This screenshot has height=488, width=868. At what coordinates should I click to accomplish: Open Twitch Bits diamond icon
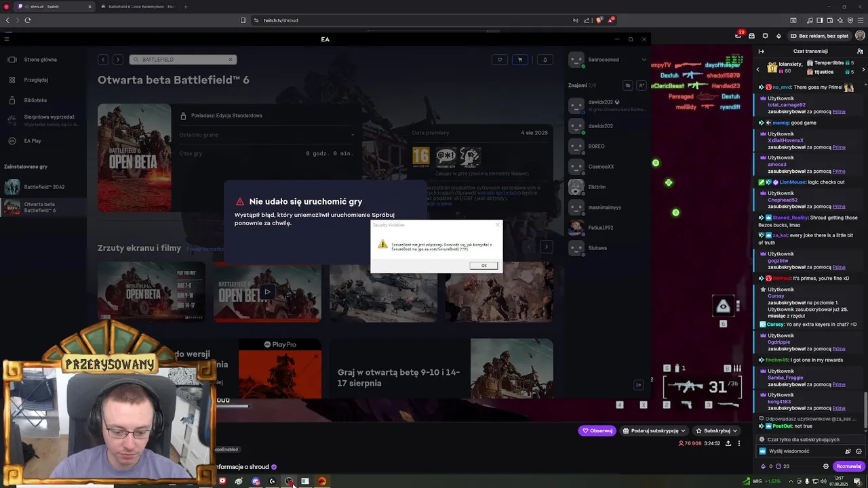point(778,36)
